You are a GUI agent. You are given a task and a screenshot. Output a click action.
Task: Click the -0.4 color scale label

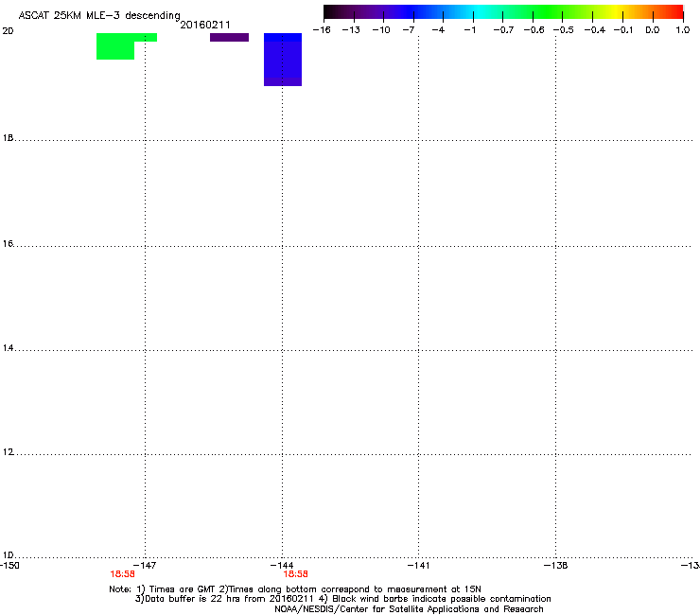tap(595, 30)
